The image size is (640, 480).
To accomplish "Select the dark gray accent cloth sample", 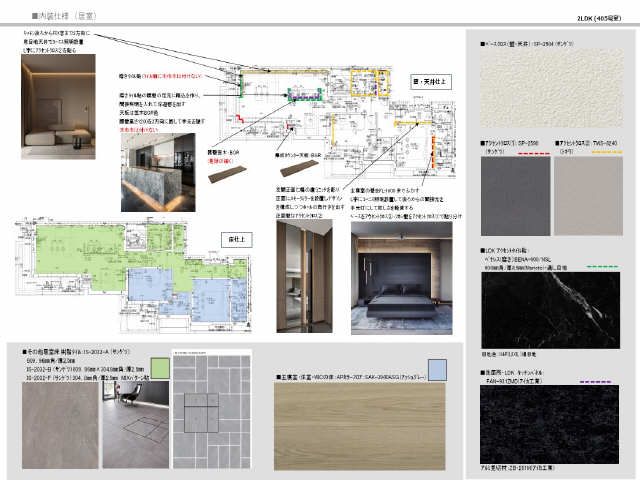I will point(516,196).
